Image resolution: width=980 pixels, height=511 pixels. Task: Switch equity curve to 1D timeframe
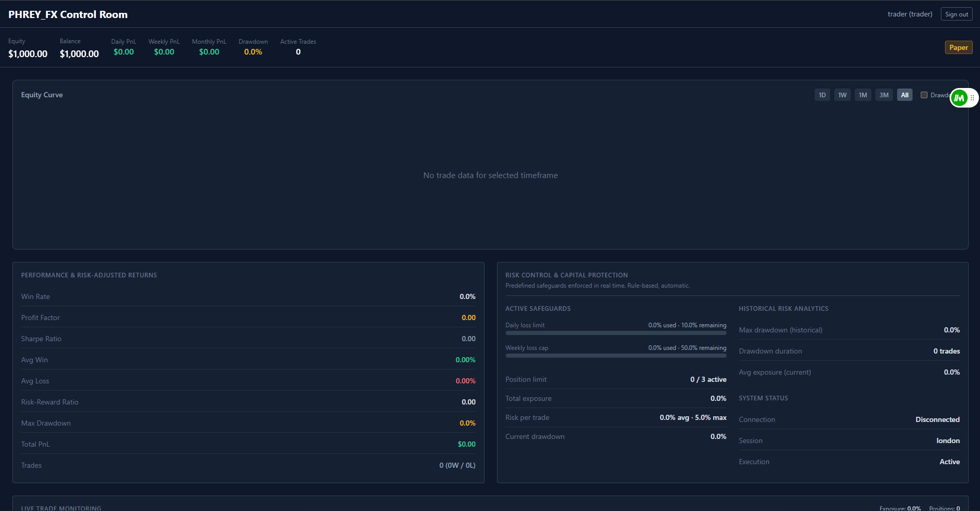(x=822, y=95)
